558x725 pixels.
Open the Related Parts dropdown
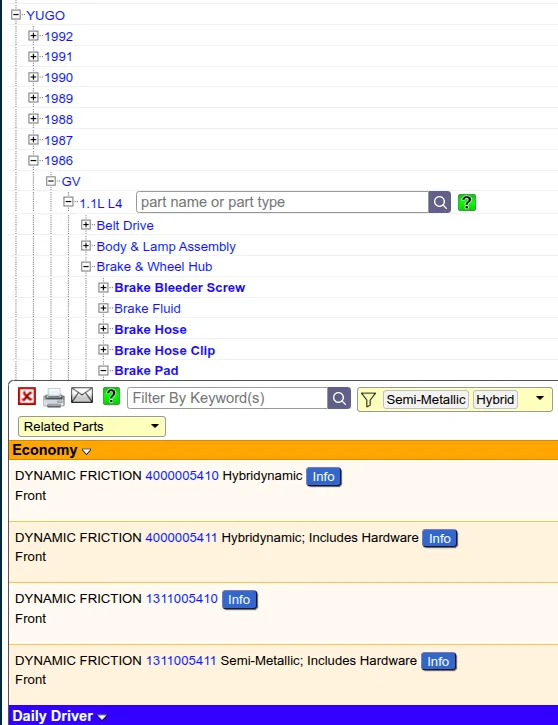pyautogui.click(x=92, y=426)
